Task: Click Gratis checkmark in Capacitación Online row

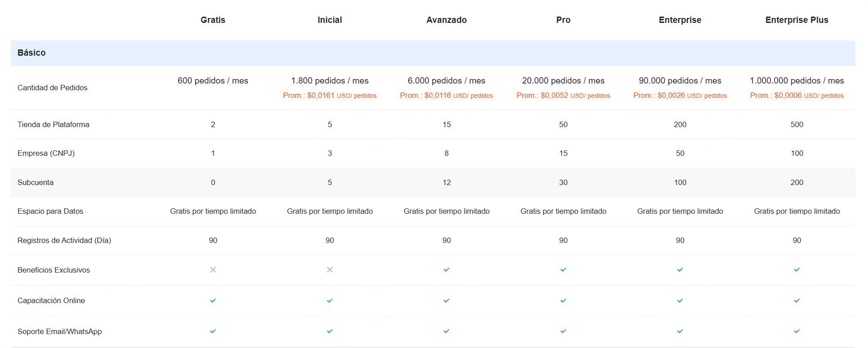Action: (x=213, y=301)
